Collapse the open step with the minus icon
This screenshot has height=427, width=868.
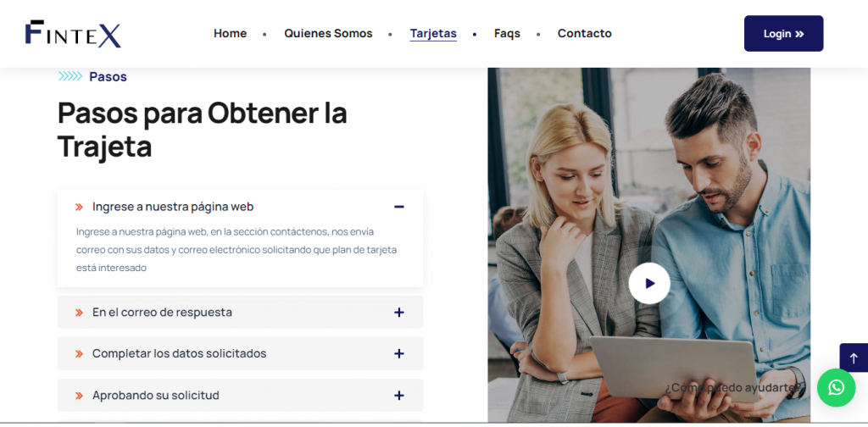[398, 207]
